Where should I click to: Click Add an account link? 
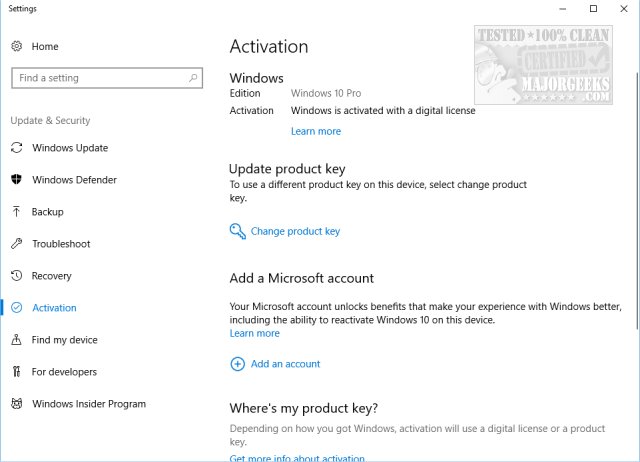[x=285, y=364]
